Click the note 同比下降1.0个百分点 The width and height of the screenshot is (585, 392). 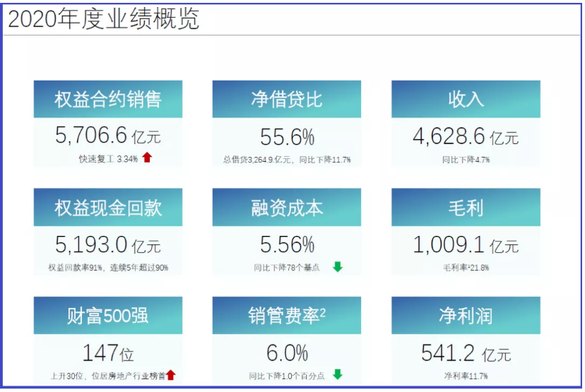tap(287, 376)
